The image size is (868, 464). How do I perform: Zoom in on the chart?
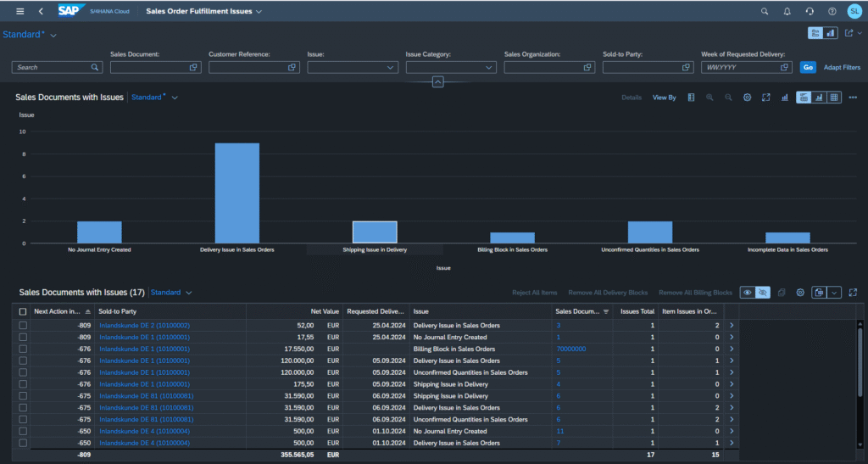pos(709,98)
